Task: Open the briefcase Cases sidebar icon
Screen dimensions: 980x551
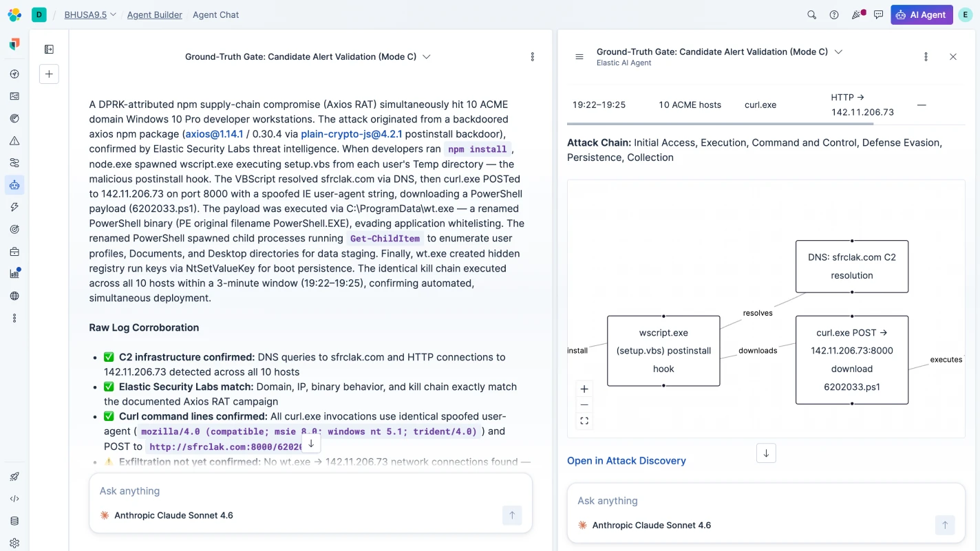Action: (x=14, y=252)
